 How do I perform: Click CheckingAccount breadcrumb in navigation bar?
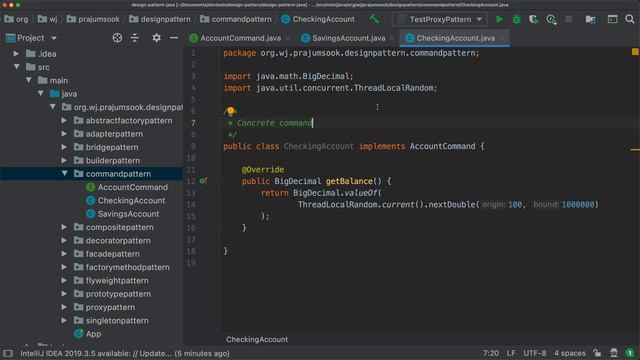(318, 19)
